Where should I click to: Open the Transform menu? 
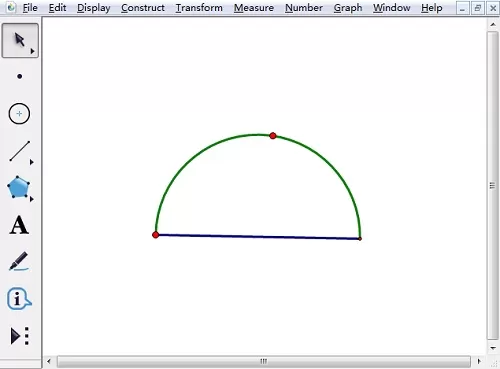(x=199, y=8)
